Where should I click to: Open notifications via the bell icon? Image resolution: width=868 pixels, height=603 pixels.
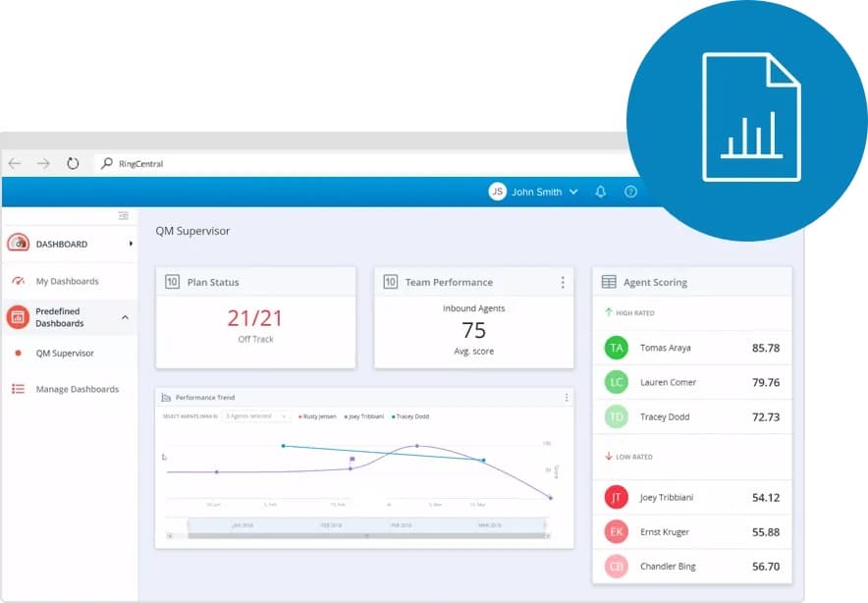click(x=600, y=192)
